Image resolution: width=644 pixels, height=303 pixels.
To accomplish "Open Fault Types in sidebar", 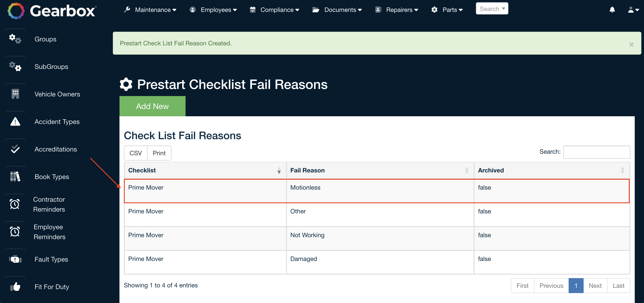I will pos(51,259).
